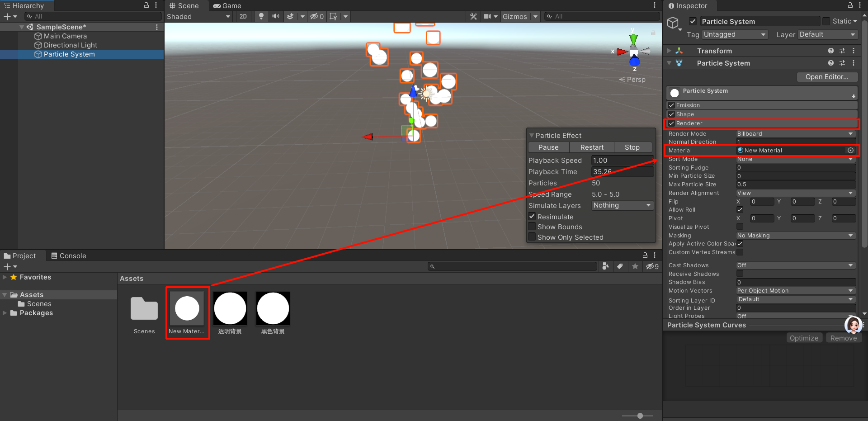868x421 pixels.
Task: Click the Search by Type icon
Action: point(605,266)
